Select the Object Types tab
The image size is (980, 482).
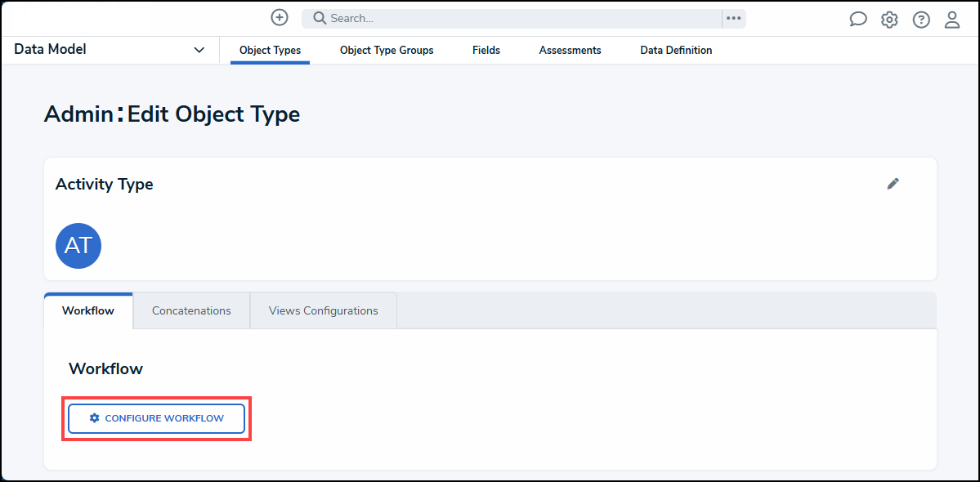pyautogui.click(x=270, y=50)
